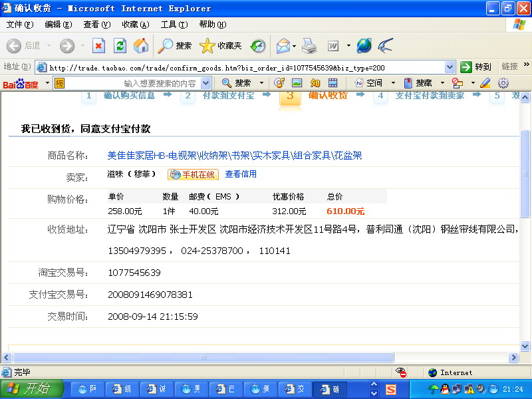
Task: Expand the Edit button dropdown arrow
Action: point(348,45)
